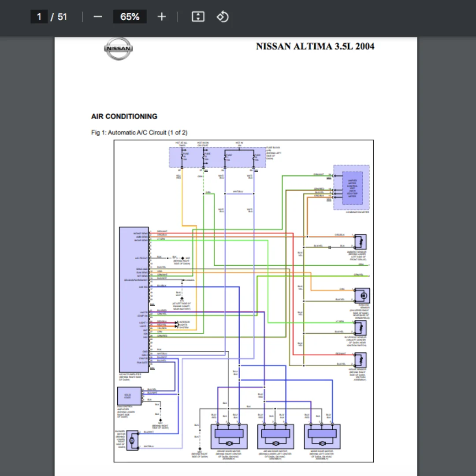Click the fuse block at diagram top
Screen dimensions: 476x476
217,157
